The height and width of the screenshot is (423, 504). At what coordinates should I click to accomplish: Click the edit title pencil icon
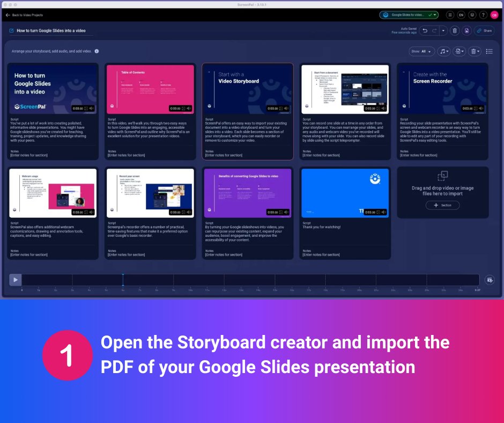(x=12, y=31)
